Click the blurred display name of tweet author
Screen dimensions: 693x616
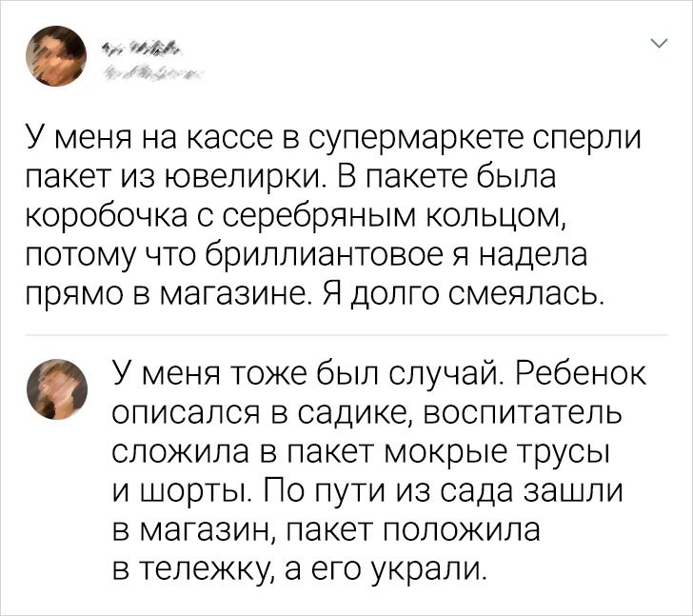point(141,48)
